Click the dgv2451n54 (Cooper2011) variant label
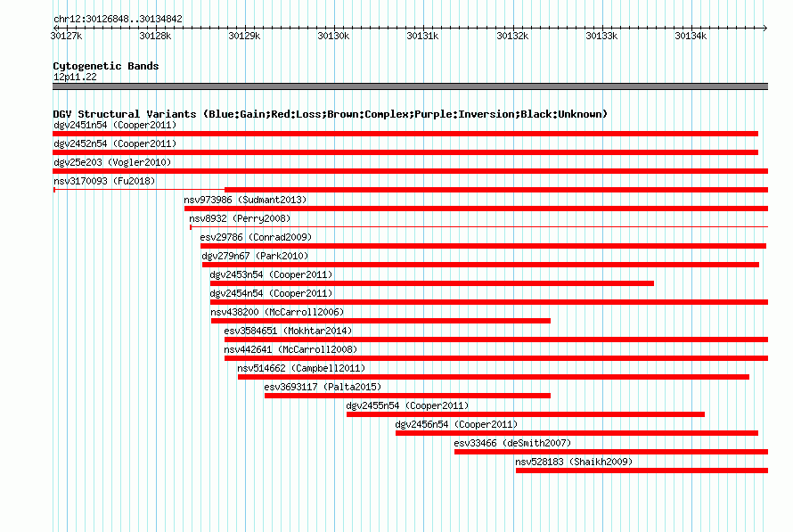Screen dimensions: 793x532 point(115,125)
